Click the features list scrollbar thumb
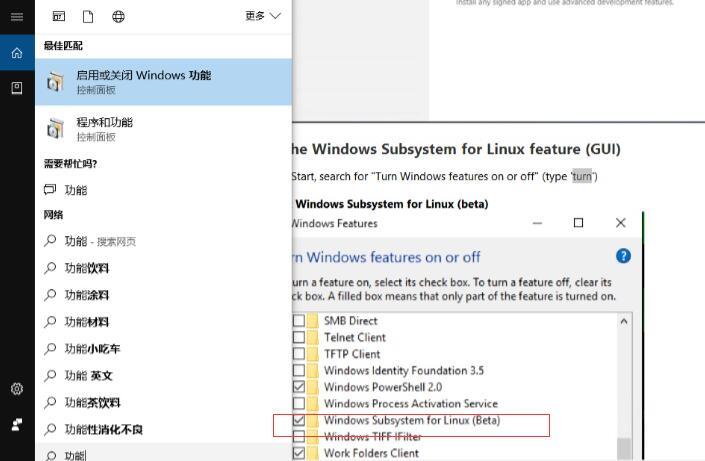Viewport: 705px width, 461px height. tap(624, 449)
